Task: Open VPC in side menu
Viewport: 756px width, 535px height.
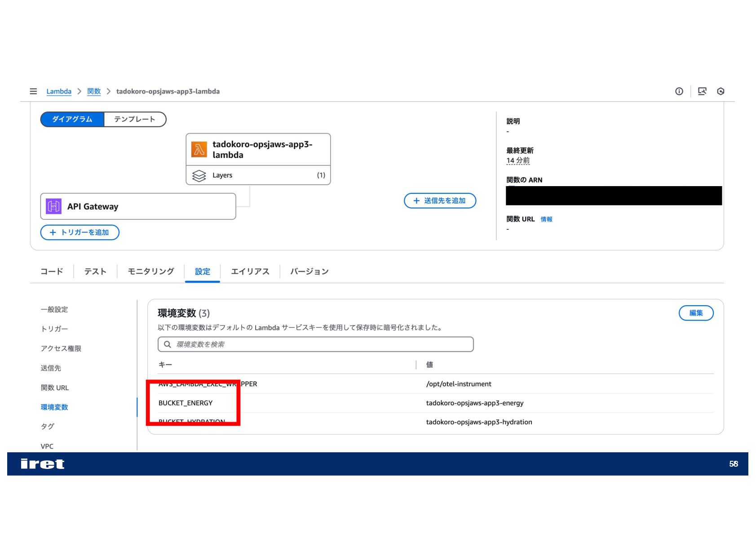Action: [47, 446]
